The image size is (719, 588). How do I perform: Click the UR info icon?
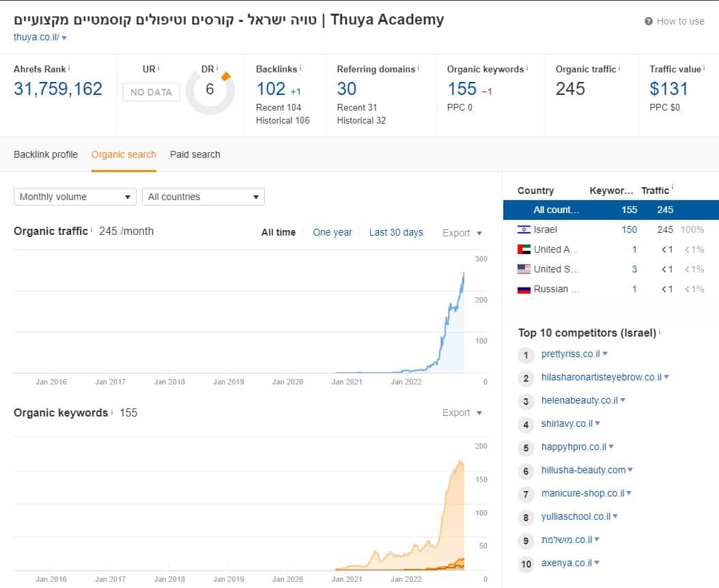coord(158,68)
